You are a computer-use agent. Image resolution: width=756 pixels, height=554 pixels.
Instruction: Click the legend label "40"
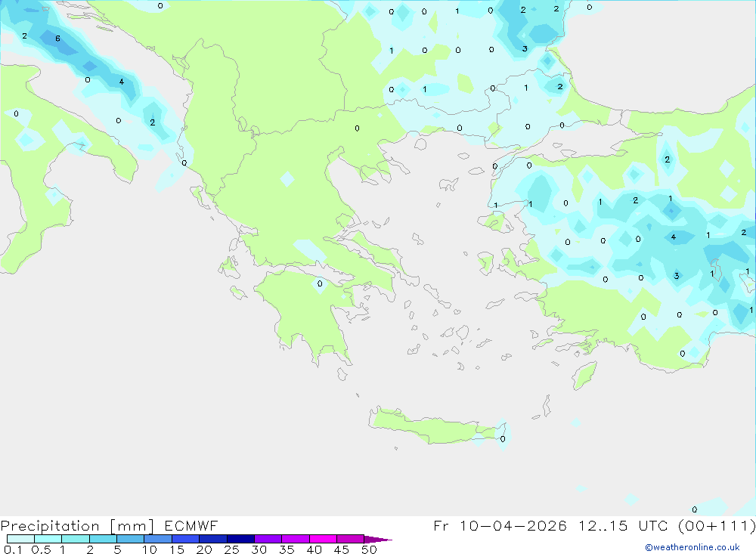click(x=314, y=549)
